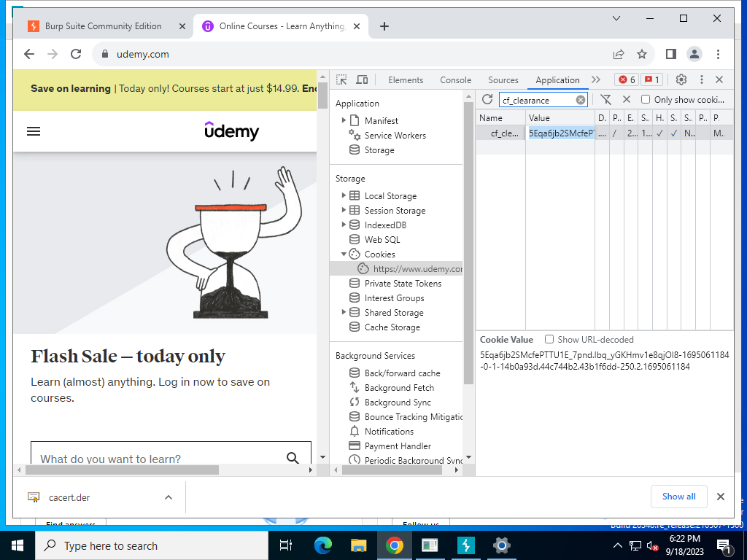Click Show all downloads button
The height and width of the screenshot is (560, 747).
[x=679, y=497]
